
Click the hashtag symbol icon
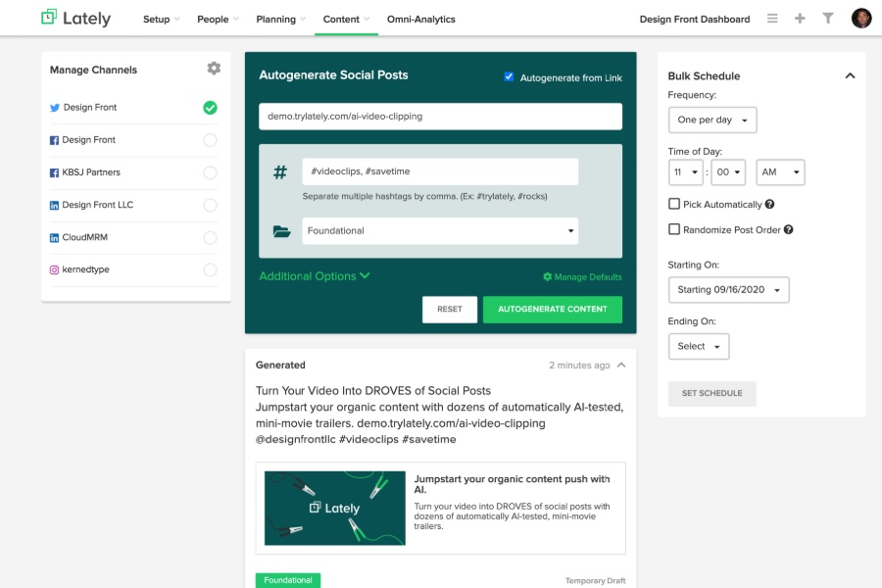tap(280, 172)
